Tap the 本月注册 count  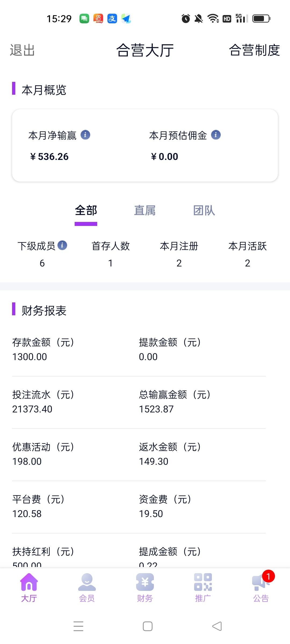coord(179,263)
